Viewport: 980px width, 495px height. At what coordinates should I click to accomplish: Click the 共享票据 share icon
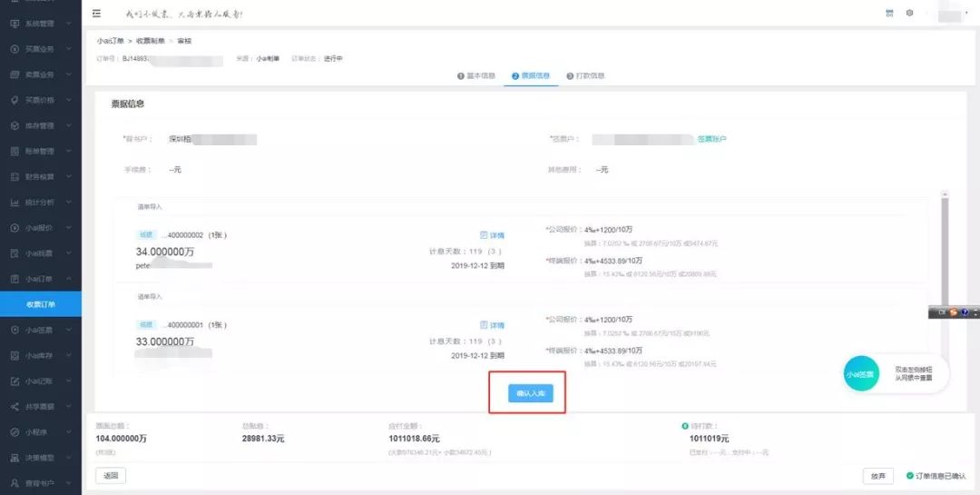(x=15, y=407)
